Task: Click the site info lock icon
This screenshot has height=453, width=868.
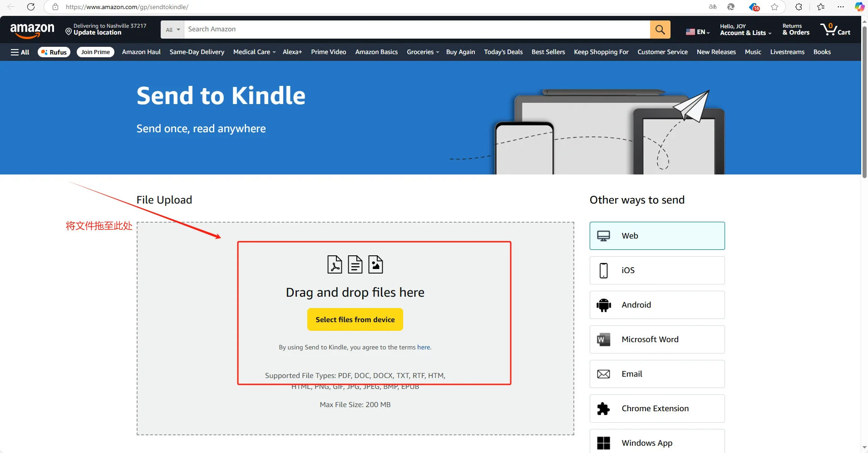Action: pyautogui.click(x=55, y=7)
